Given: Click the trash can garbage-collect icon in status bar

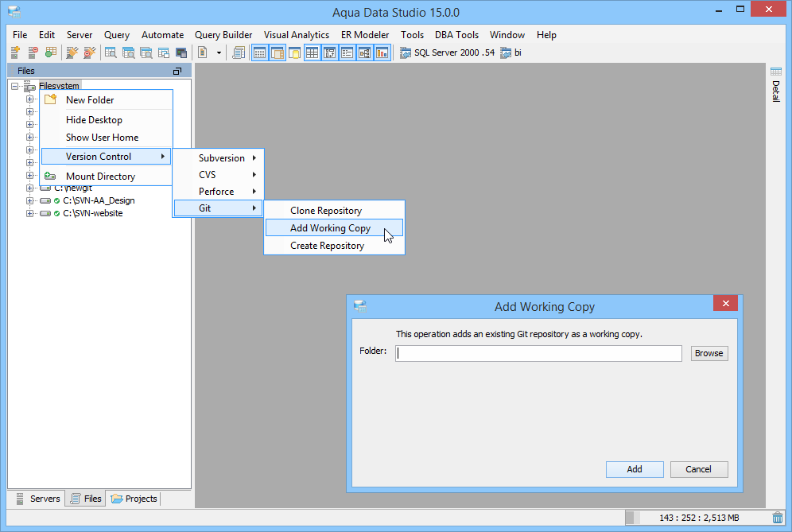Looking at the screenshot, I should point(778,518).
